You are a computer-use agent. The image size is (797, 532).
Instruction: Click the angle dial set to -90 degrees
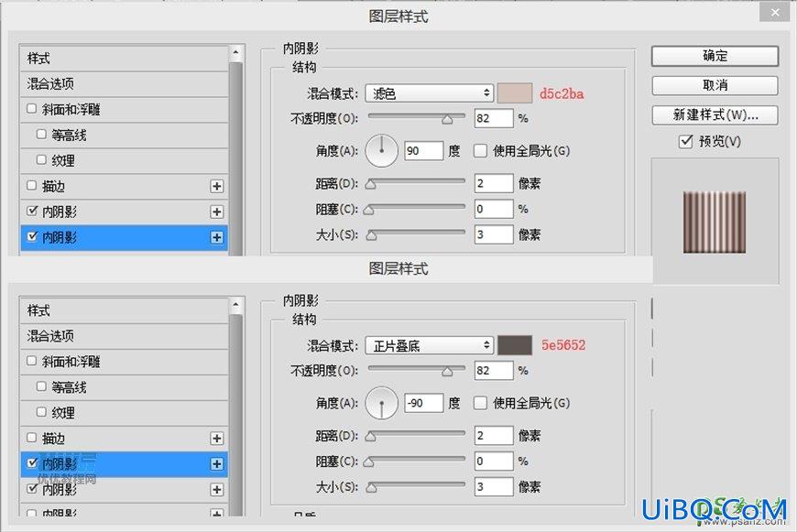tap(381, 403)
